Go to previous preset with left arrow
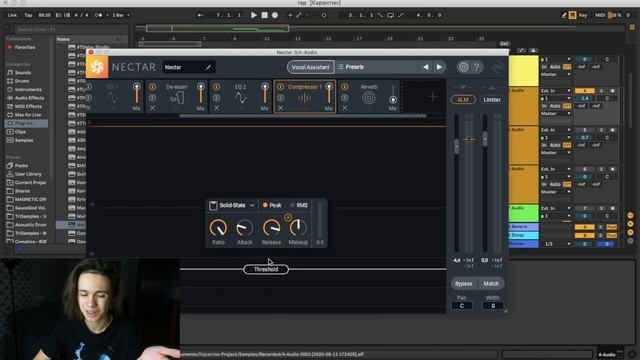 point(426,67)
